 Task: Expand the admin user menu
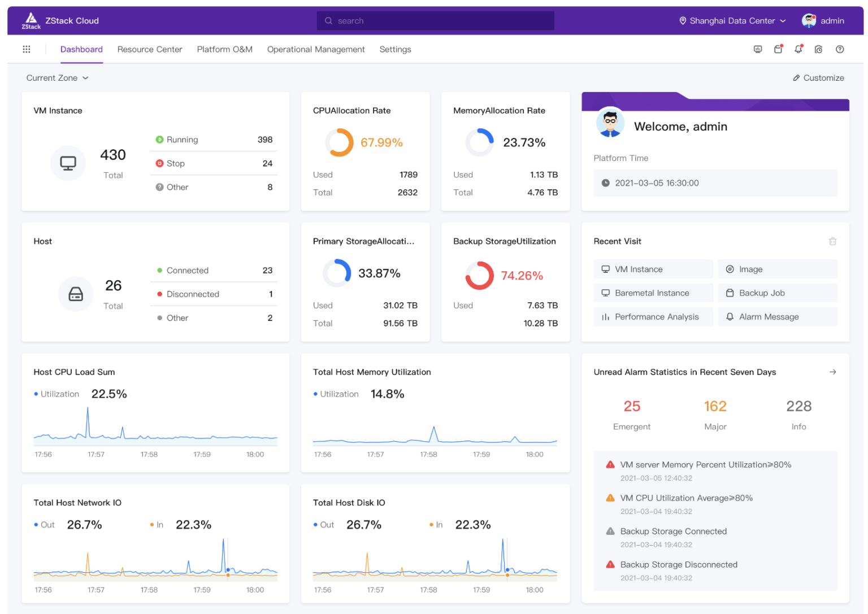click(830, 21)
